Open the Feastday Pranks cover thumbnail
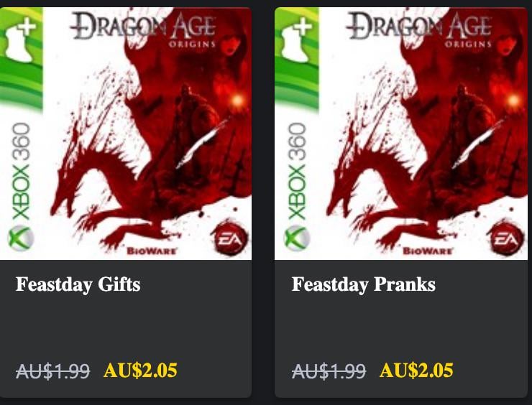Viewport: 532px width, 405px height. pos(401,134)
